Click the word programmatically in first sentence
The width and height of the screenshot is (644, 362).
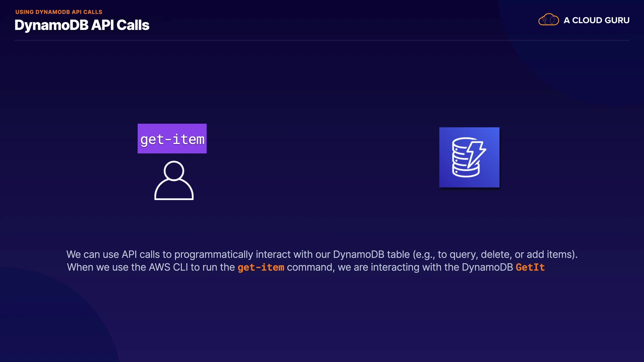pos(214,255)
